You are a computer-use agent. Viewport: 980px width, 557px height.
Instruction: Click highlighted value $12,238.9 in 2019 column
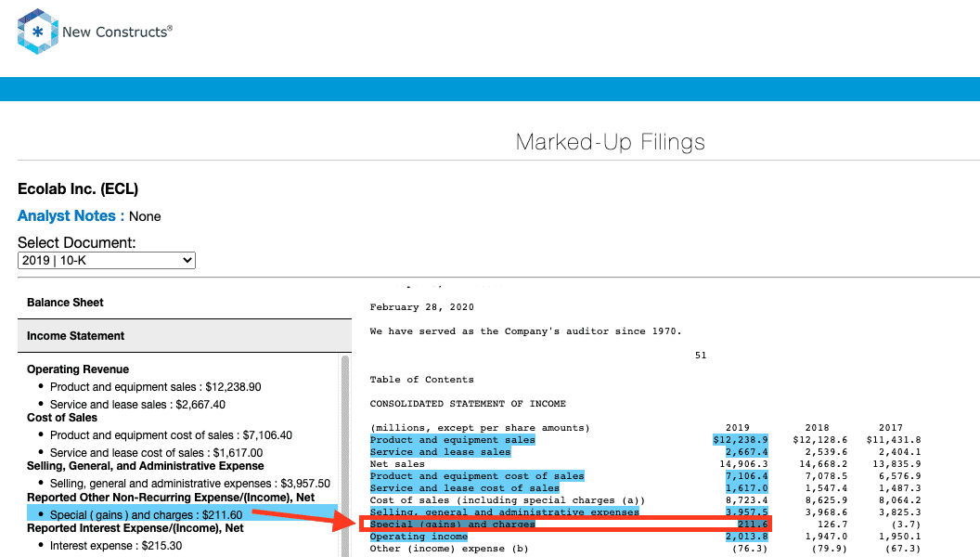(x=740, y=440)
